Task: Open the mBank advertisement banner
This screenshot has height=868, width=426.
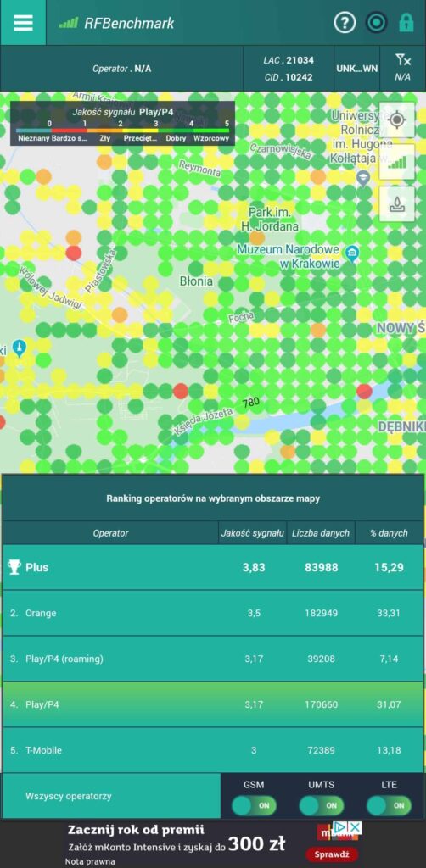Action: [213, 844]
